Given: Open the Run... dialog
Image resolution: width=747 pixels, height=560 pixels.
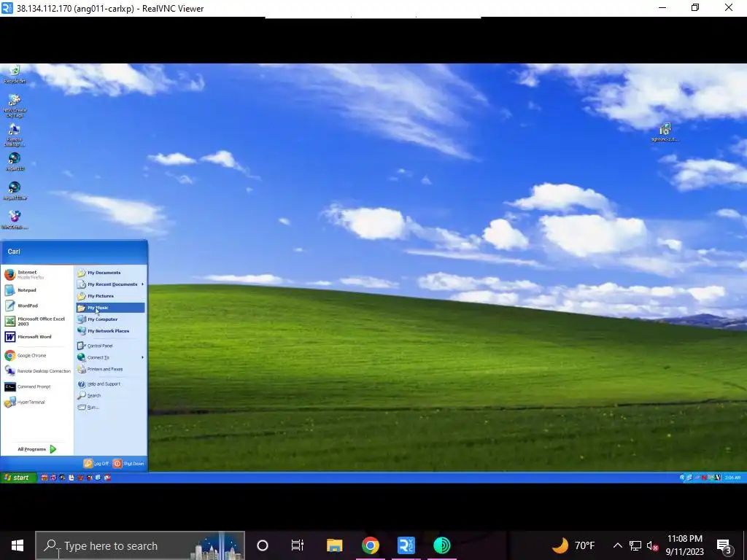Looking at the screenshot, I should pos(110,407).
